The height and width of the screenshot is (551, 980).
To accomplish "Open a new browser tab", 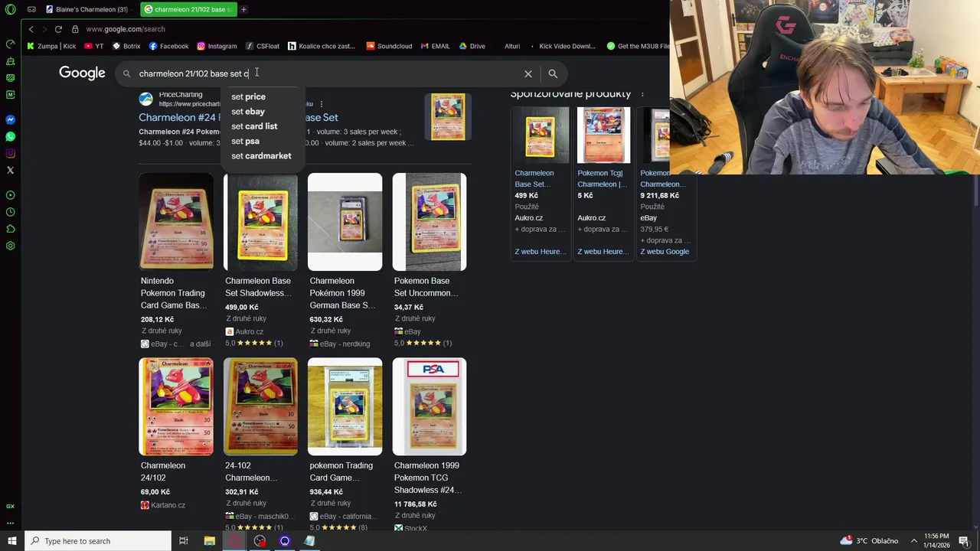I will click(x=243, y=9).
